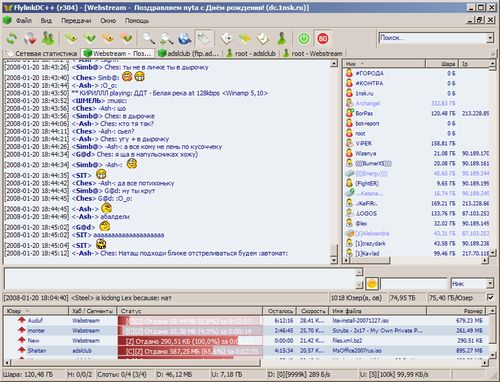500x382 pixels.
Task: Click into the chat message input box
Action: pyautogui.click(x=180, y=279)
